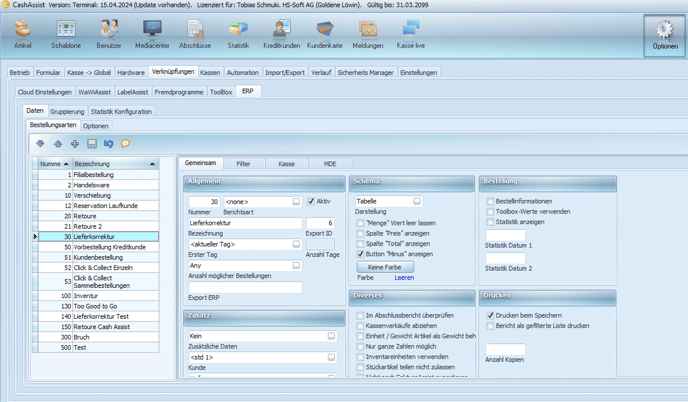
Task: Switch to the Hardware tab
Action: tap(131, 72)
